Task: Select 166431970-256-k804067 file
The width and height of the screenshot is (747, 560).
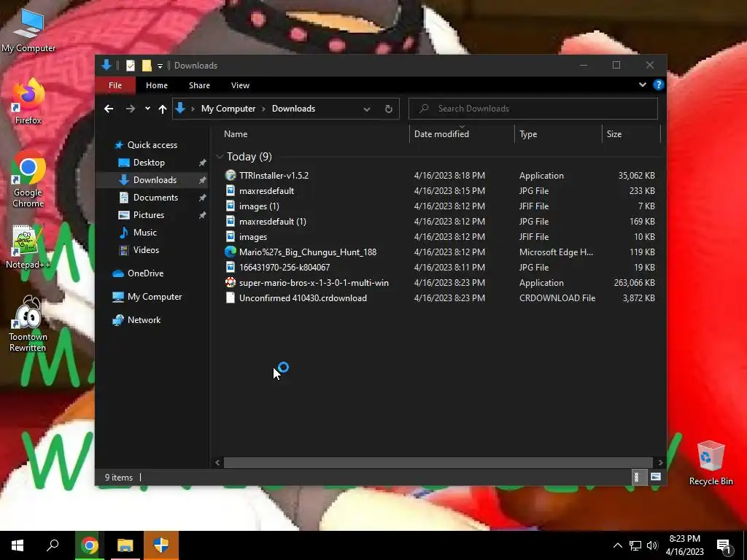Action: coord(285,267)
